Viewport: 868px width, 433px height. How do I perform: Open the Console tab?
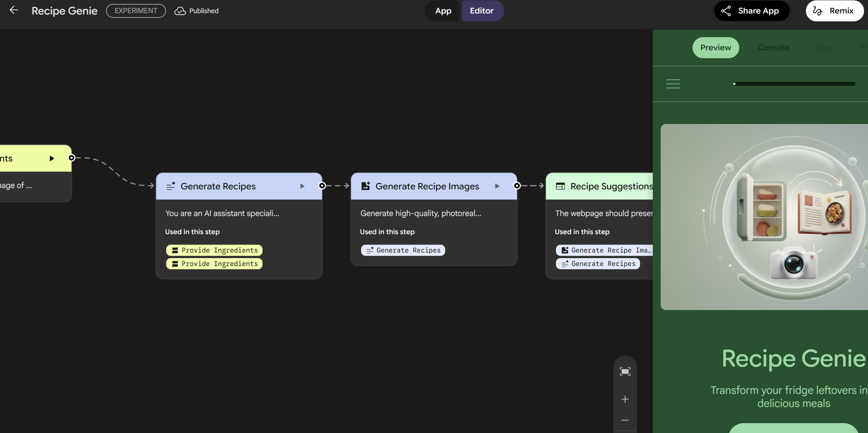coord(773,48)
